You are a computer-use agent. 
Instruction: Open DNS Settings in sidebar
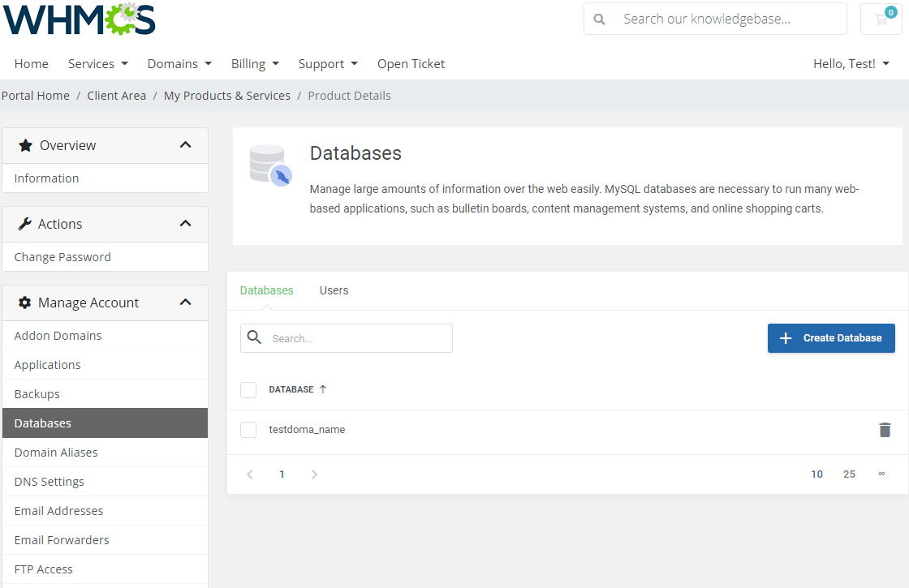105,482
